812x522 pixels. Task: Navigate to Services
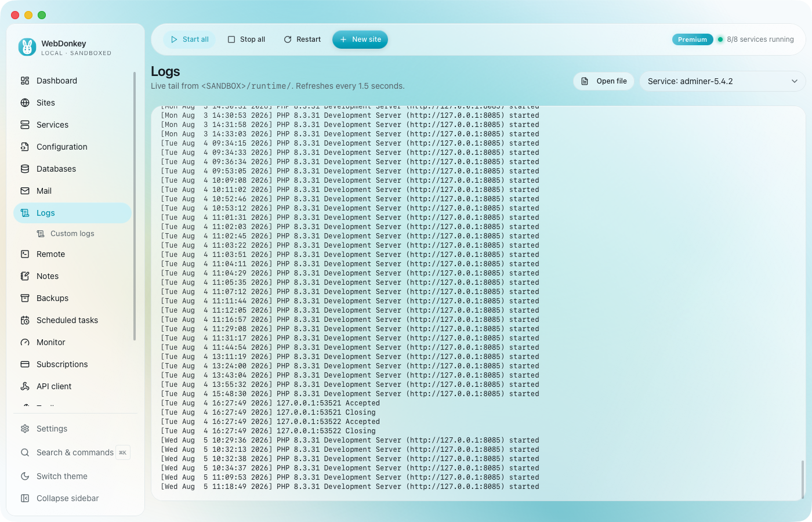pos(73,125)
